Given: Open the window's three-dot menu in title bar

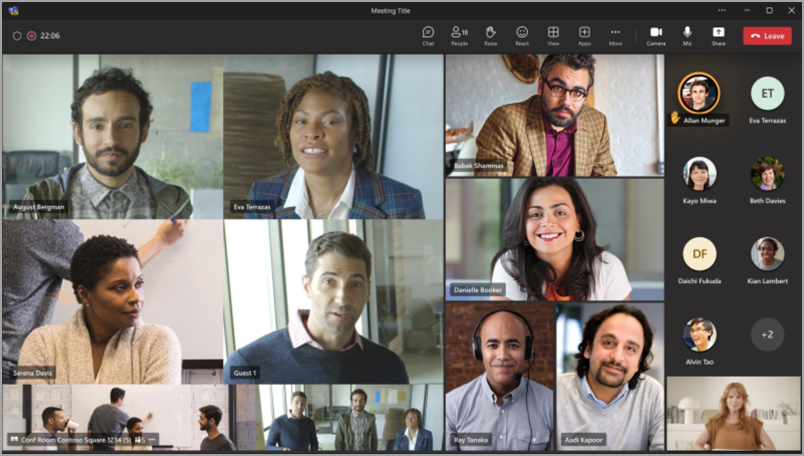Looking at the screenshot, I should [716, 10].
